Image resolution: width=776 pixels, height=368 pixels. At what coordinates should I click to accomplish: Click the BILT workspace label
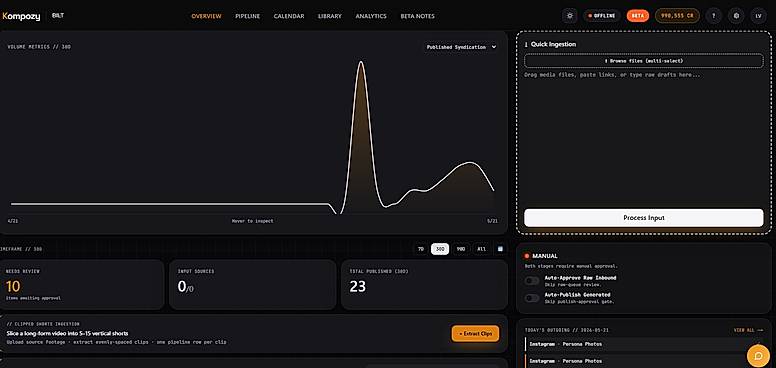pyautogui.click(x=58, y=15)
